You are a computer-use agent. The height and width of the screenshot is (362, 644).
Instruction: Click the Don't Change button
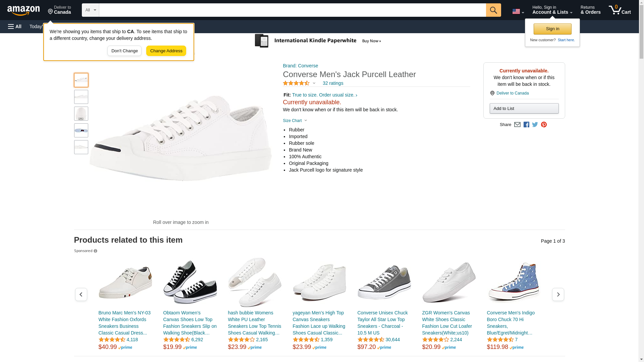tap(124, 51)
